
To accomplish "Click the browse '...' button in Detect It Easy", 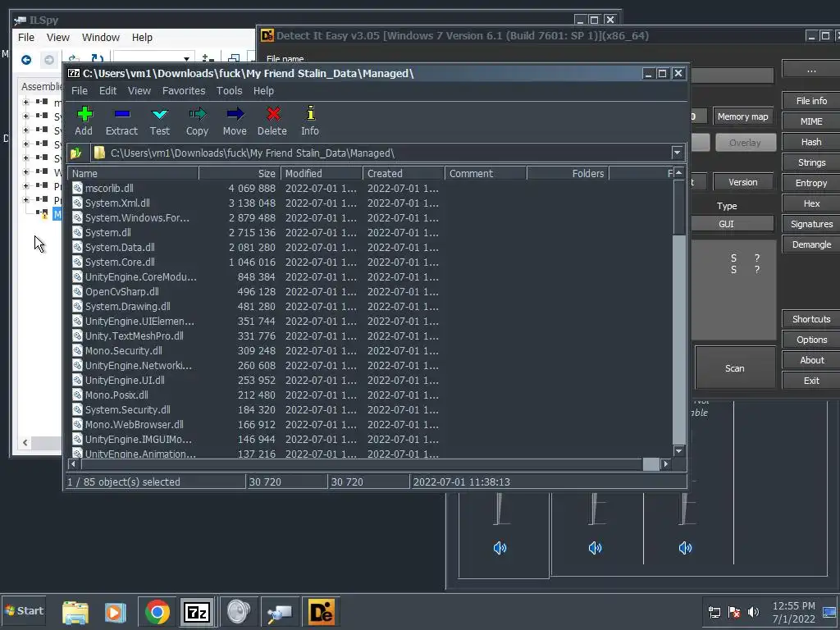I will 811,71.
